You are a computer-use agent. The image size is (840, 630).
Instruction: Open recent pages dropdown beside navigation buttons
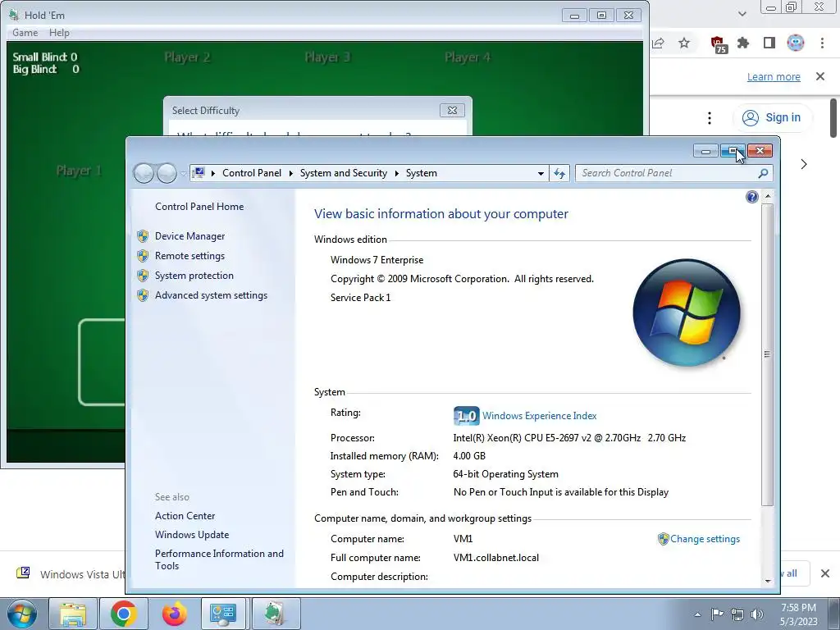click(183, 173)
